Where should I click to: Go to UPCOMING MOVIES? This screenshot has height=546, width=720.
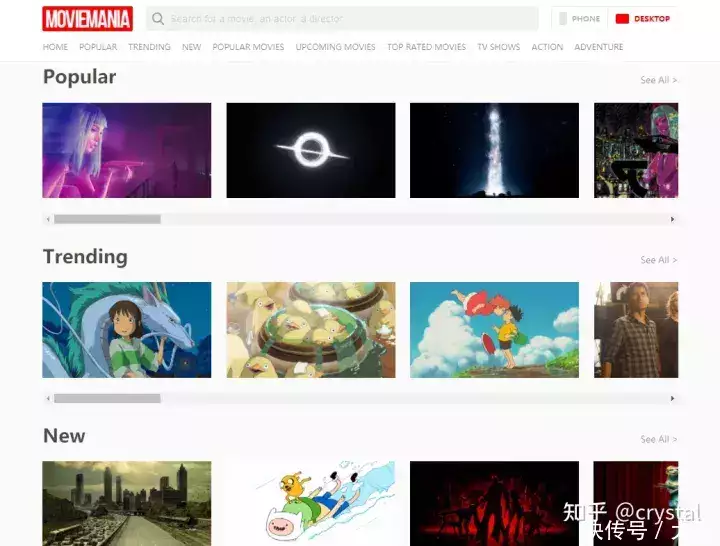click(335, 47)
